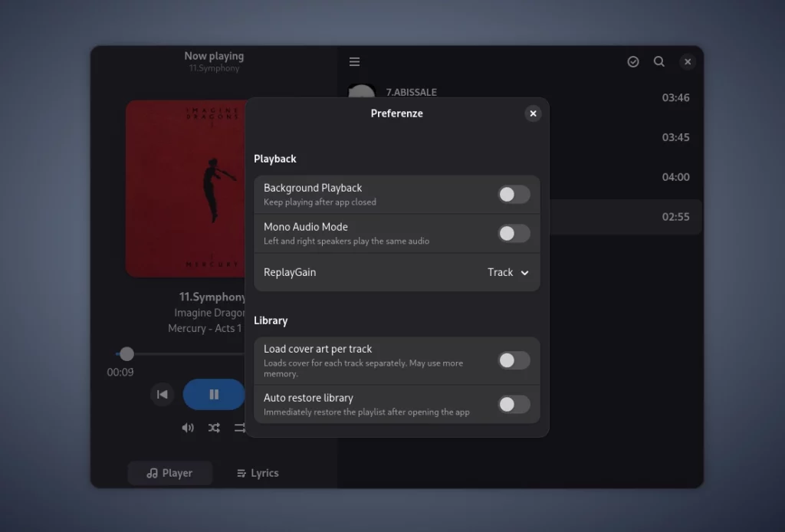785x532 pixels.
Task: Turn on Auto restore library
Action: pyautogui.click(x=514, y=405)
